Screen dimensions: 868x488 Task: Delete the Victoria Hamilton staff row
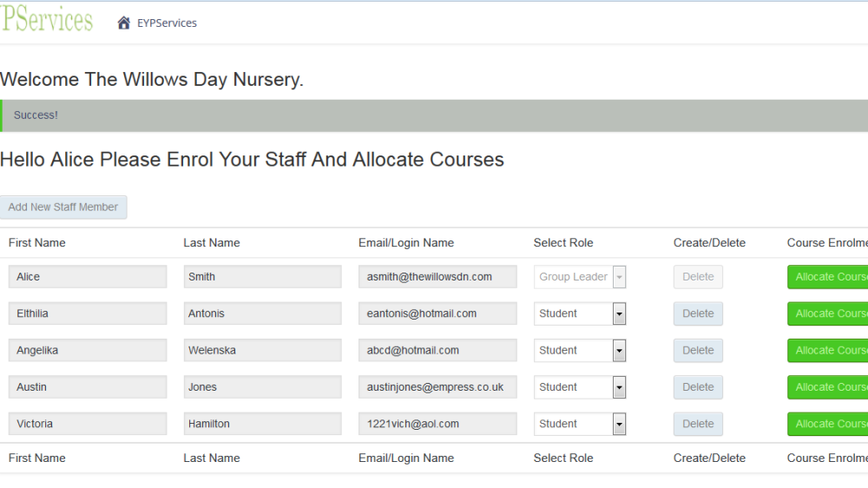click(698, 424)
